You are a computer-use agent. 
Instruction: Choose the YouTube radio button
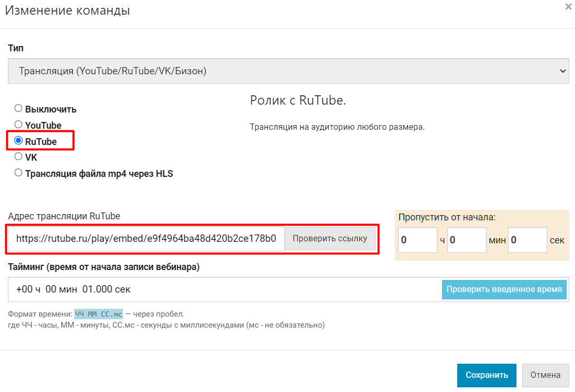pyautogui.click(x=18, y=125)
